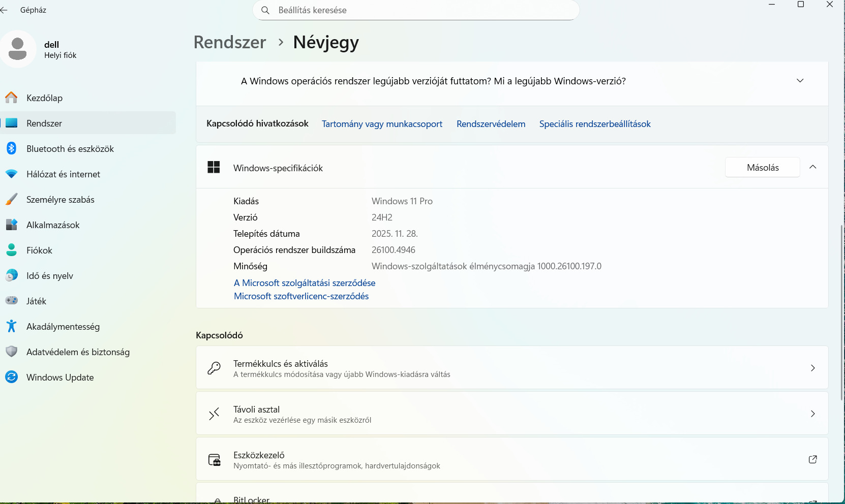Click the Windows Update sync icon

click(x=11, y=377)
